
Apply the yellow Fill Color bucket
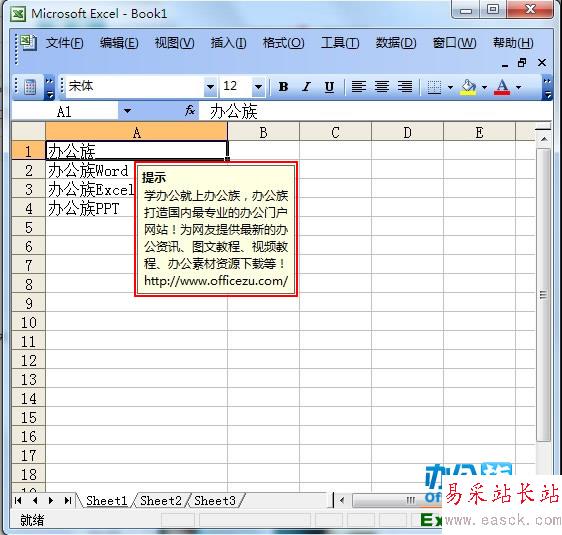click(x=468, y=87)
